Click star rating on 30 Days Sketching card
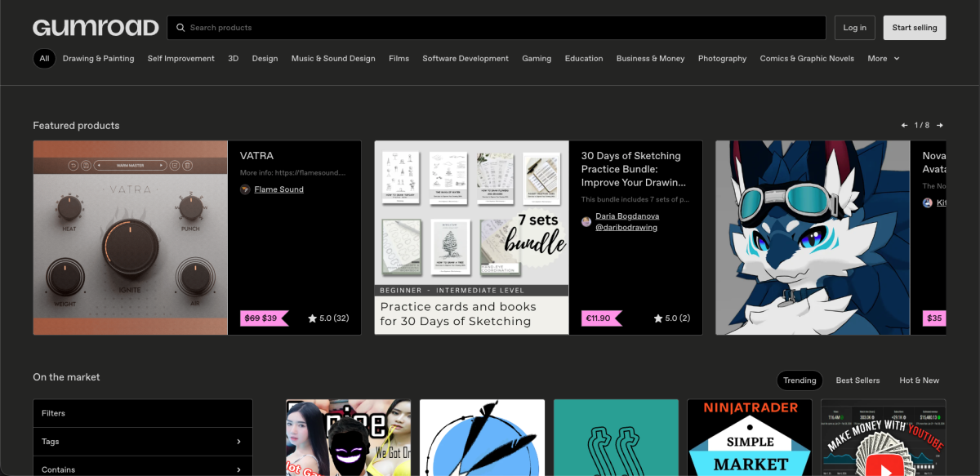The width and height of the screenshot is (980, 476). pos(672,318)
